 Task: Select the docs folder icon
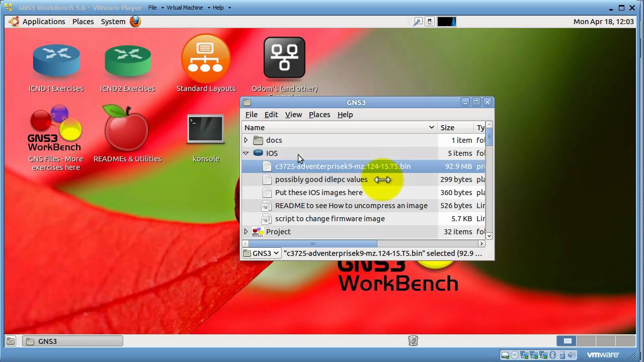[258, 140]
